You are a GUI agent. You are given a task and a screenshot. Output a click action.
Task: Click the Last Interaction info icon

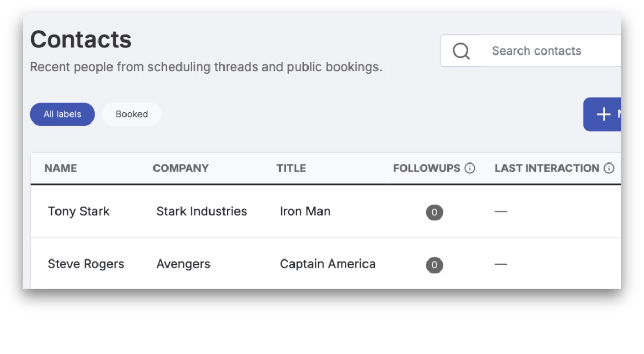[x=609, y=168]
